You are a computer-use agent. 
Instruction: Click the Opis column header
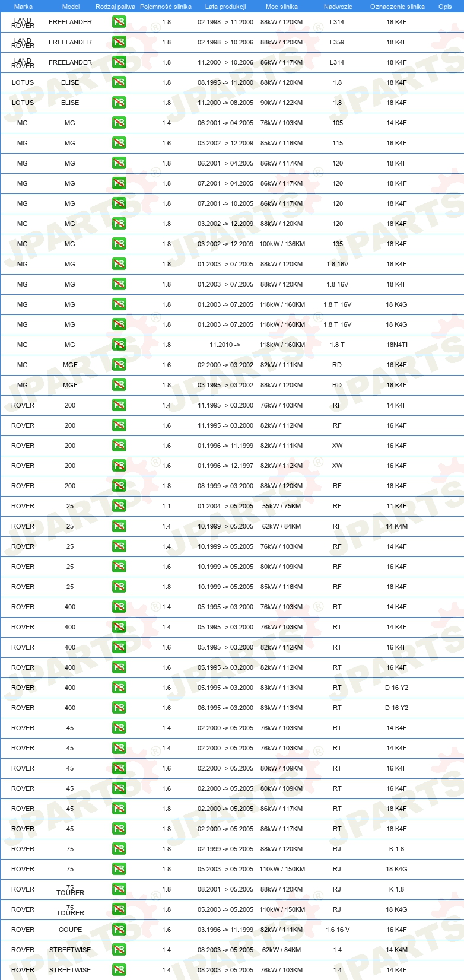445,7
